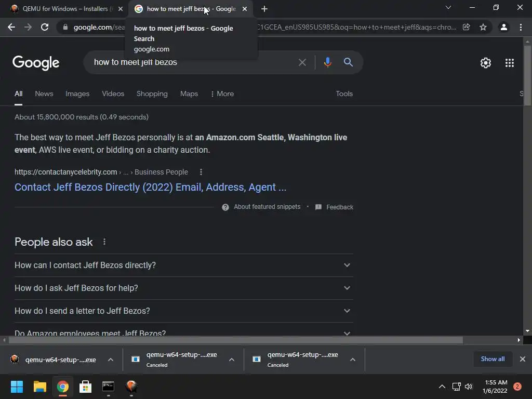Open the Google apps grid
532x399 pixels.
tap(510, 63)
